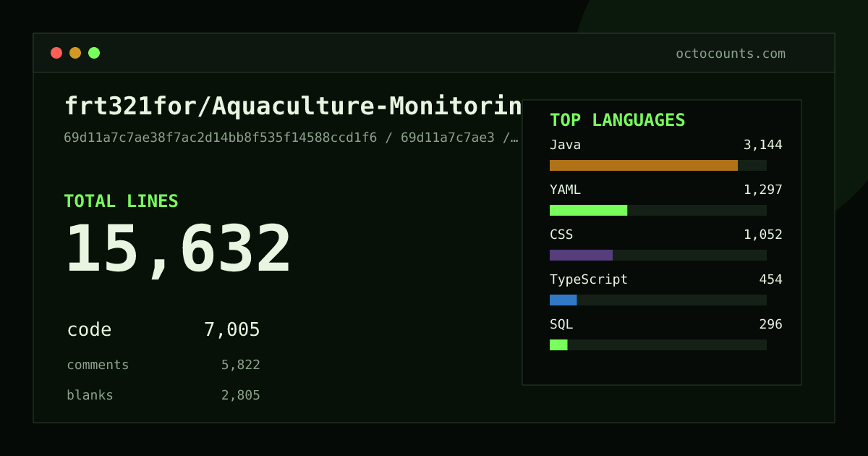Click the TypeScript language label
The width and height of the screenshot is (868, 456).
pyautogui.click(x=589, y=279)
